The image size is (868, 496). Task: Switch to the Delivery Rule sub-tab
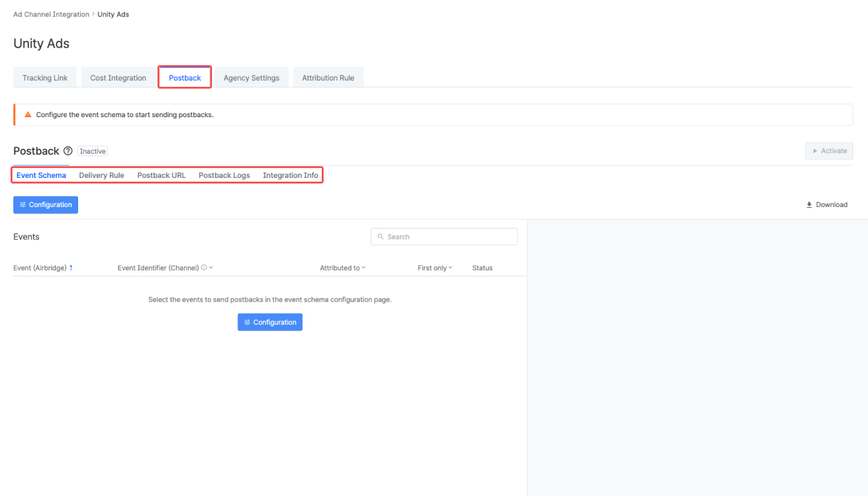pyautogui.click(x=102, y=175)
